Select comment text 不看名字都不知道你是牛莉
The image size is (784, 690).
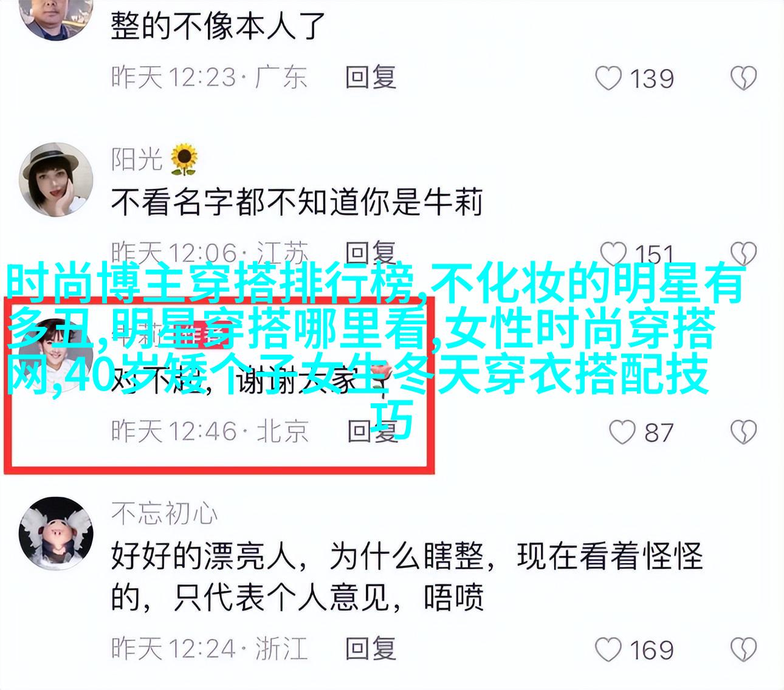click(297, 202)
